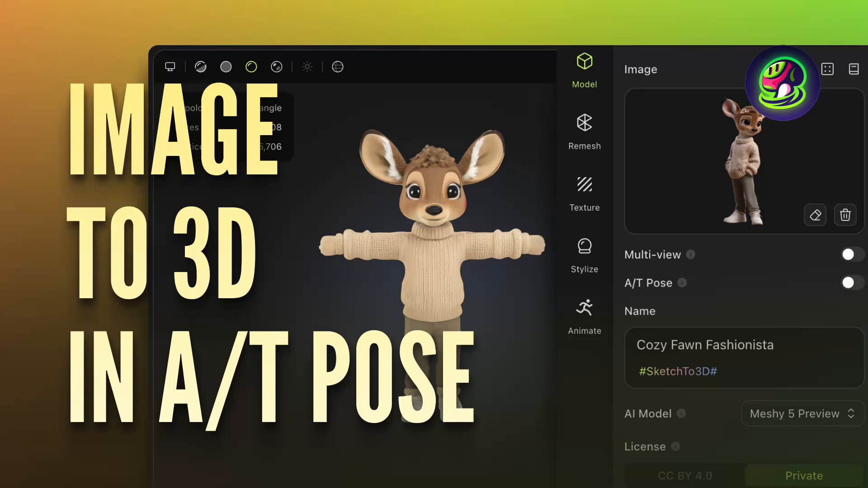This screenshot has height=488, width=868.
Task: Select the Stylize tool
Action: pos(584,255)
